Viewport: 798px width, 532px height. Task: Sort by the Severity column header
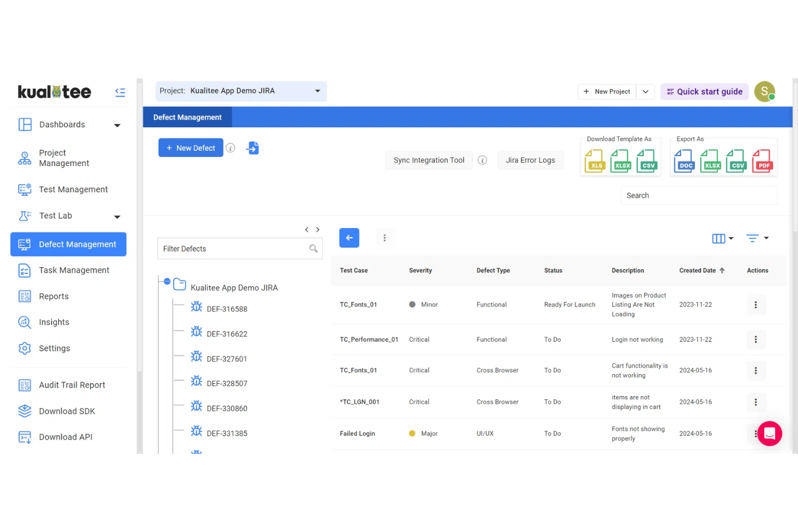point(420,271)
